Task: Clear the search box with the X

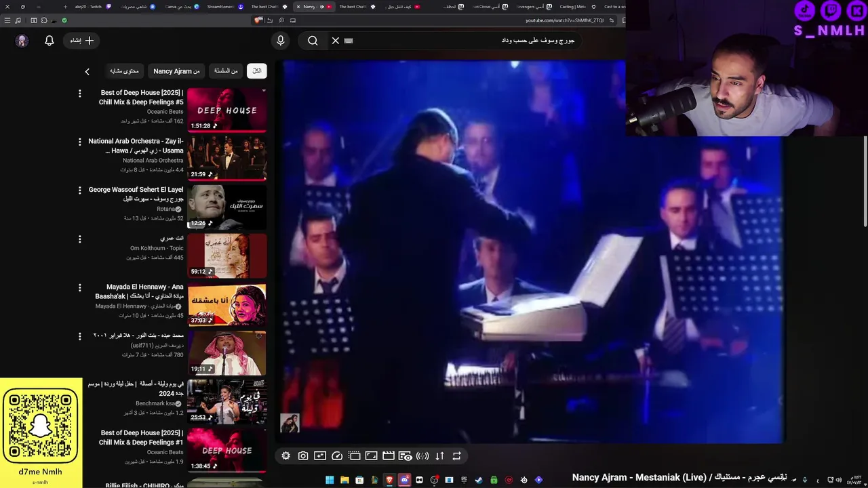Action: 335,41
